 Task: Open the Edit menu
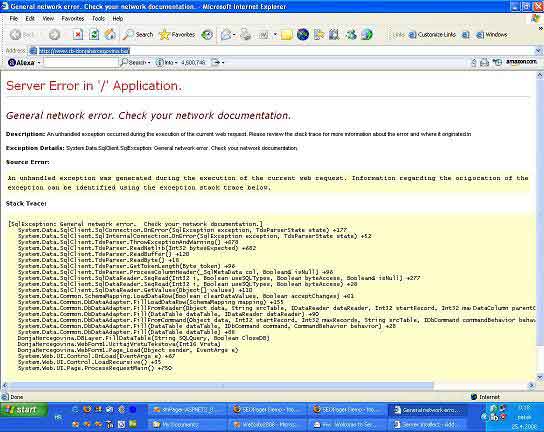tap(30, 18)
